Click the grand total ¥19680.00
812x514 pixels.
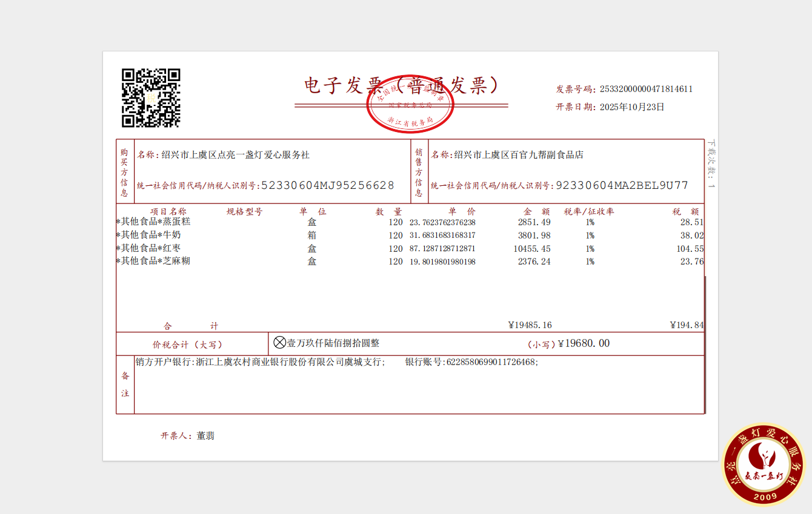coord(584,343)
